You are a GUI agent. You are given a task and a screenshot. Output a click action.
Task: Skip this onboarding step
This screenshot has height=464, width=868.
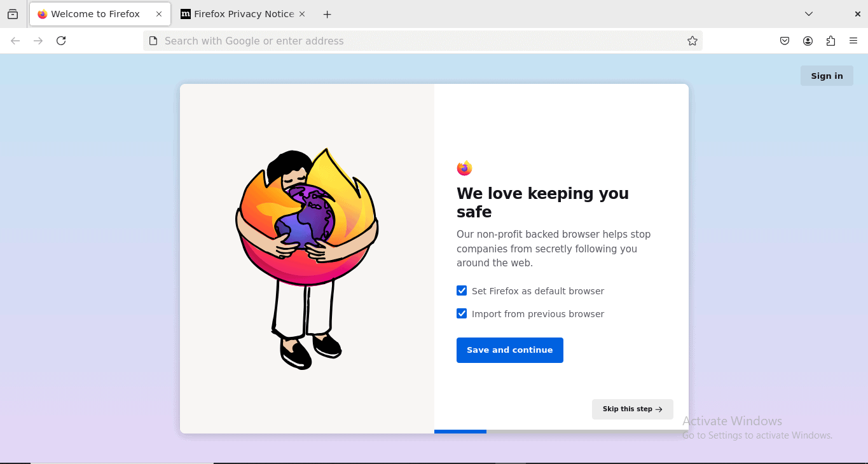[x=632, y=409]
